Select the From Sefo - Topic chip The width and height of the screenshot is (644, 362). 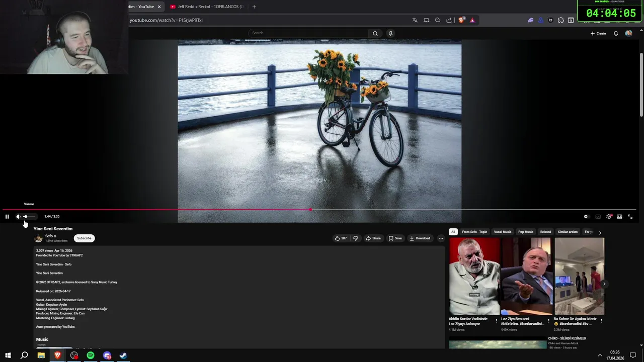click(474, 232)
